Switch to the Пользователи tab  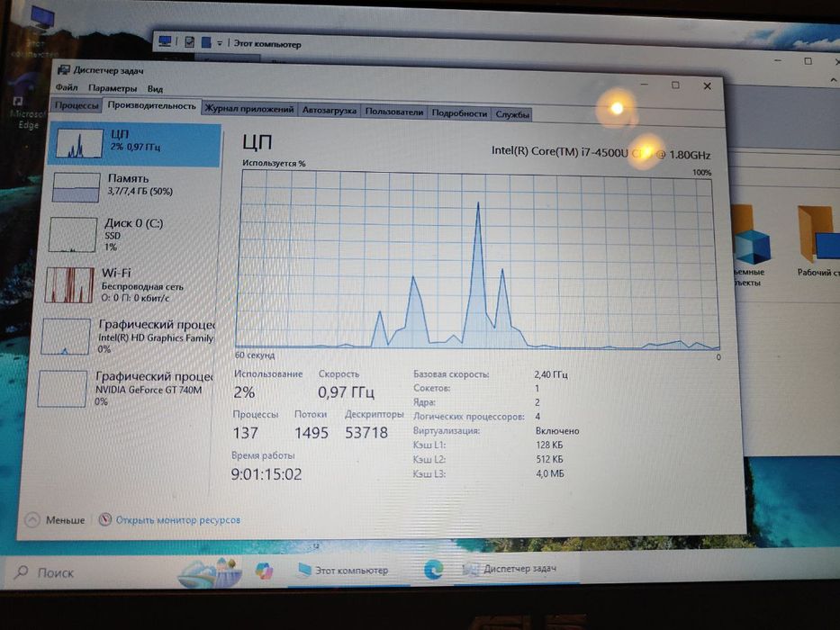[393, 112]
